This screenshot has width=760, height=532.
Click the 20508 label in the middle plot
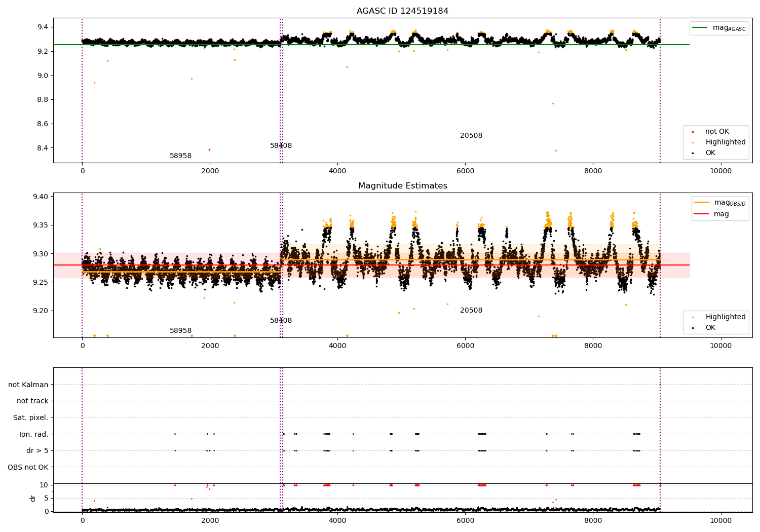tap(471, 311)
